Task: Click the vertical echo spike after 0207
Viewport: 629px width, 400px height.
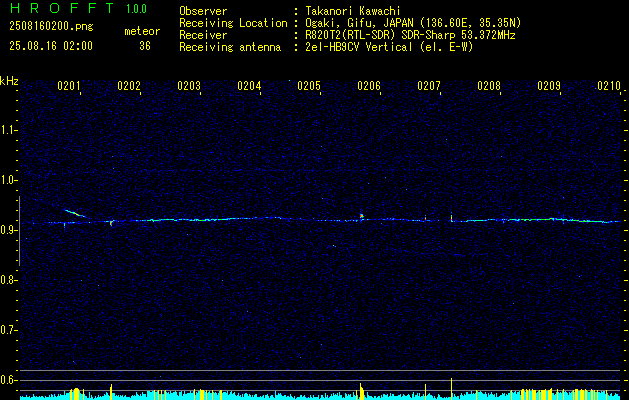Action: pyautogui.click(x=451, y=217)
